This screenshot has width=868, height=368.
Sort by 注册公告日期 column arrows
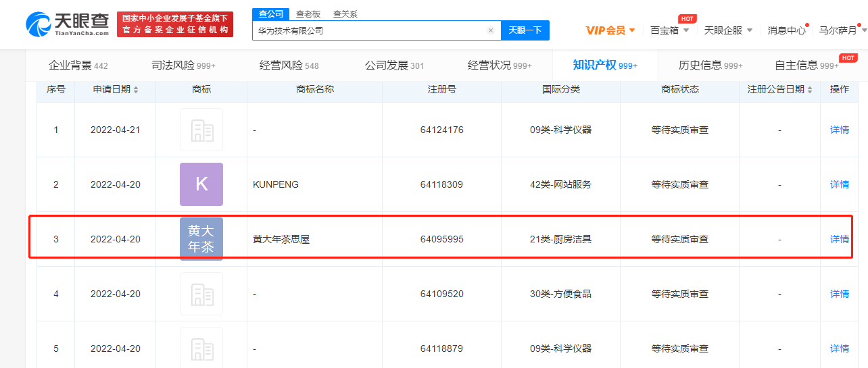pyautogui.click(x=810, y=90)
